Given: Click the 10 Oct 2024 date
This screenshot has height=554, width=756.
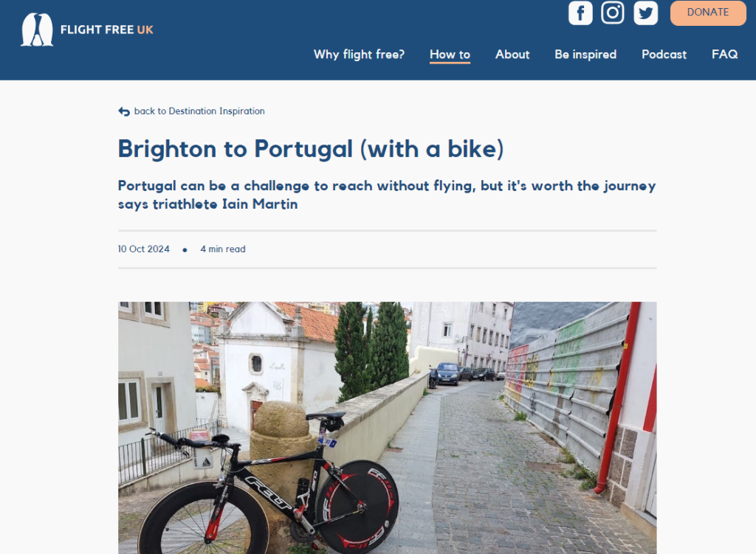Looking at the screenshot, I should coord(144,249).
